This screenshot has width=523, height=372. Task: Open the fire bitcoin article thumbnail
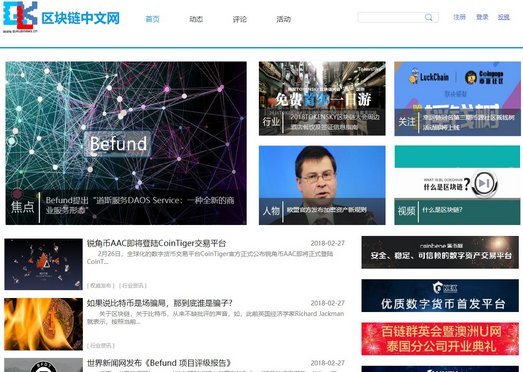click(43, 324)
